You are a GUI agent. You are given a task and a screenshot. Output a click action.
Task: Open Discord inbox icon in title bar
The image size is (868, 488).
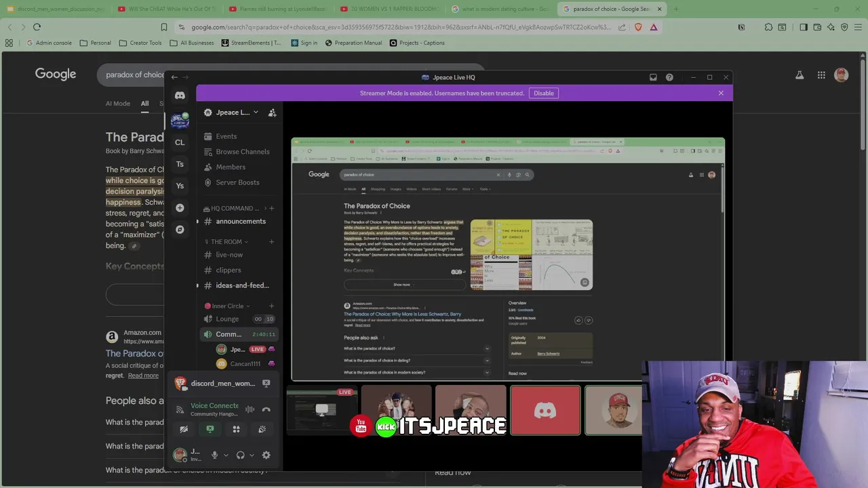pyautogui.click(x=653, y=77)
